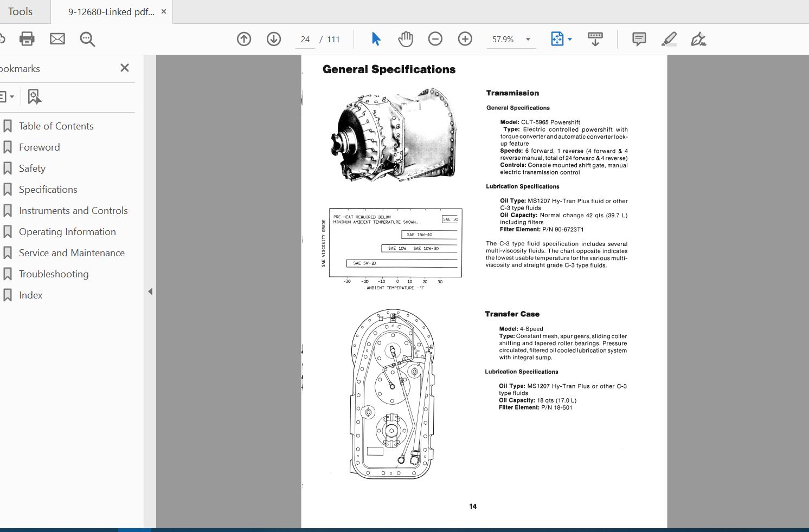Click the Email document icon

(x=57, y=38)
